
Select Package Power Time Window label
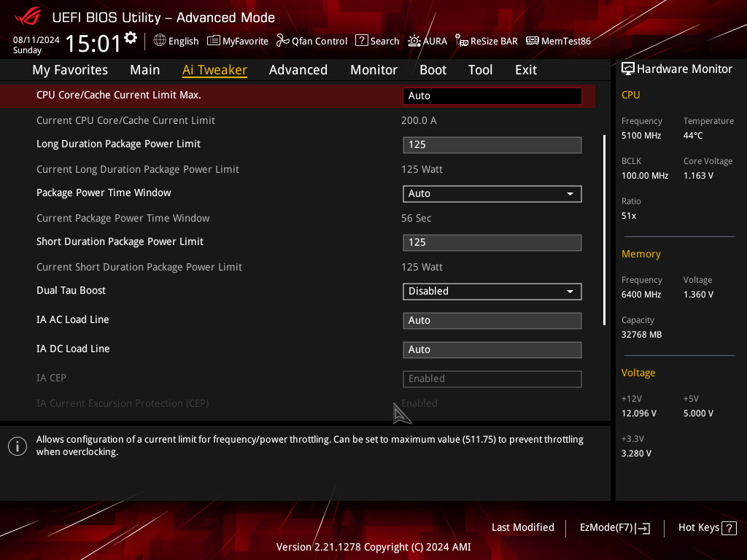click(104, 192)
